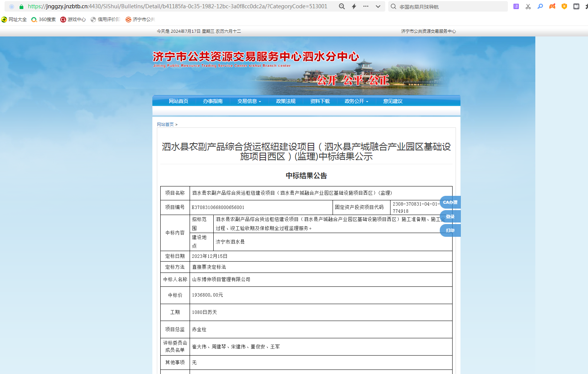Screen dimensions: 588x374
Task: Click the lightning bolt speed mode icon
Action: coord(354,6)
